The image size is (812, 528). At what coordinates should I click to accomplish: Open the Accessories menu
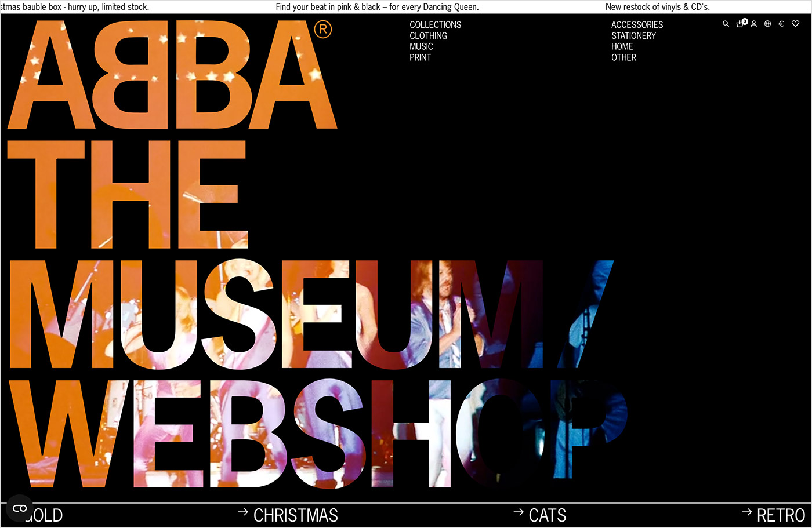[637, 25]
